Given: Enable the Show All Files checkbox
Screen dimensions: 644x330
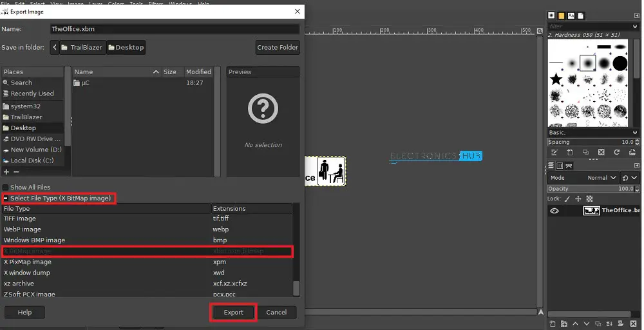Looking at the screenshot, I should (6, 188).
